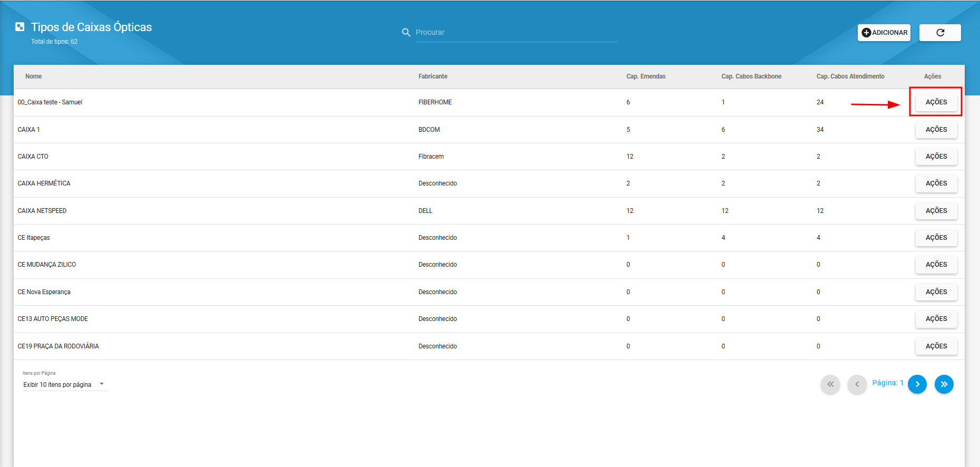The image size is (980, 467).
Task: Click the Página: 1 indicator
Action: click(888, 383)
